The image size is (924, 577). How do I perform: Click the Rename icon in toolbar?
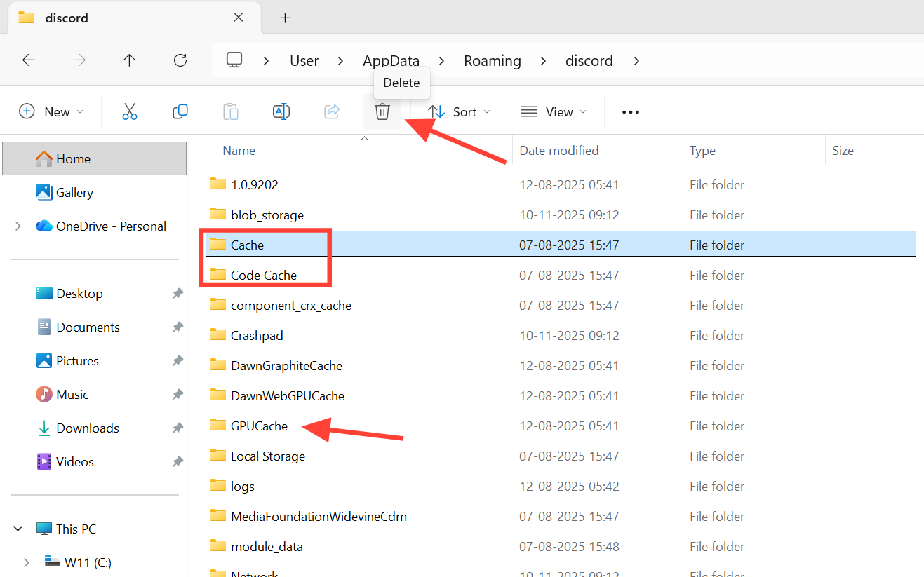click(x=281, y=111)
